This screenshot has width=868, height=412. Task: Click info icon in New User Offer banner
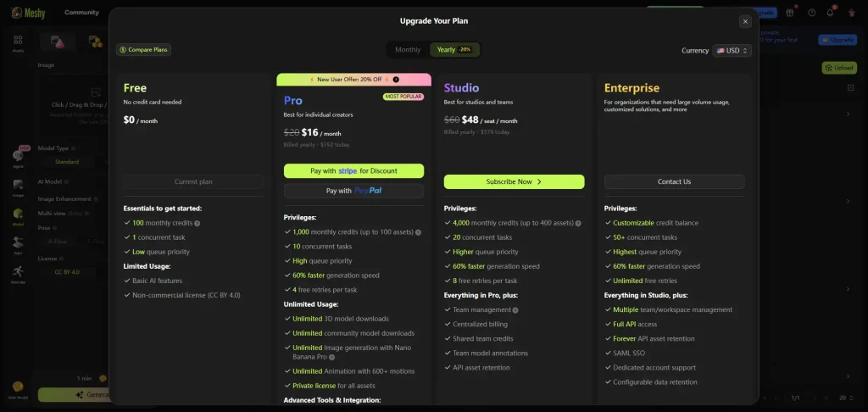pos(396,80)
